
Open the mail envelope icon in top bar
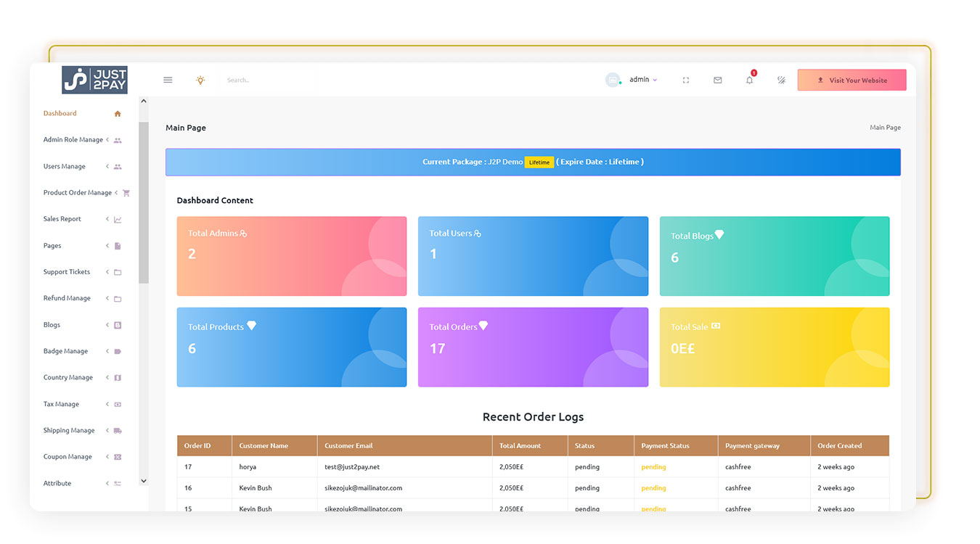pos(717,80)
